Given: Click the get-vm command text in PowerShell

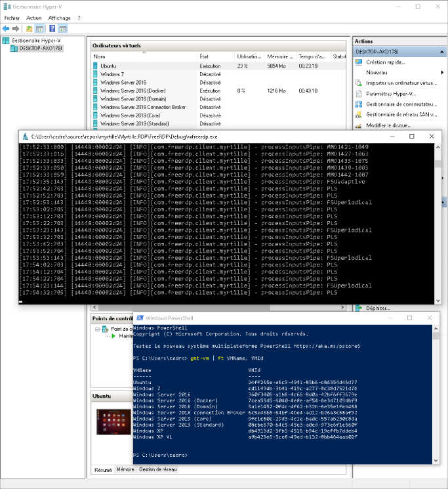Looking at the screenshot, I should coord(199,358).
